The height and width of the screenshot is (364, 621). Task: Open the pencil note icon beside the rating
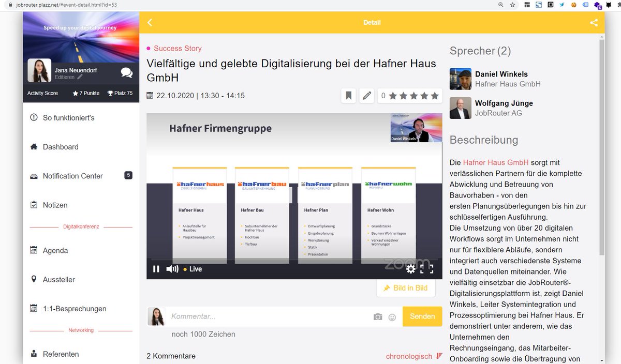(367, 96)
